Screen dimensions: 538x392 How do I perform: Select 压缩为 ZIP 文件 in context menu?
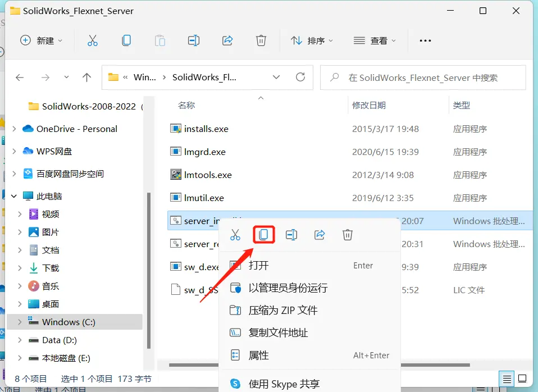pyautogui.click(x=309, y=311)
